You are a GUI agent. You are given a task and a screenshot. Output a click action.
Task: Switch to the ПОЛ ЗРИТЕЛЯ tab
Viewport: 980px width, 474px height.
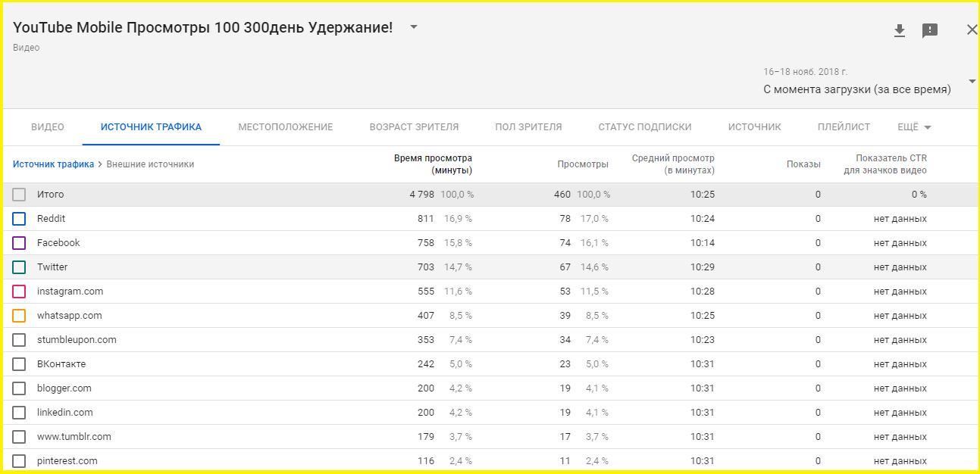[528, 127]
